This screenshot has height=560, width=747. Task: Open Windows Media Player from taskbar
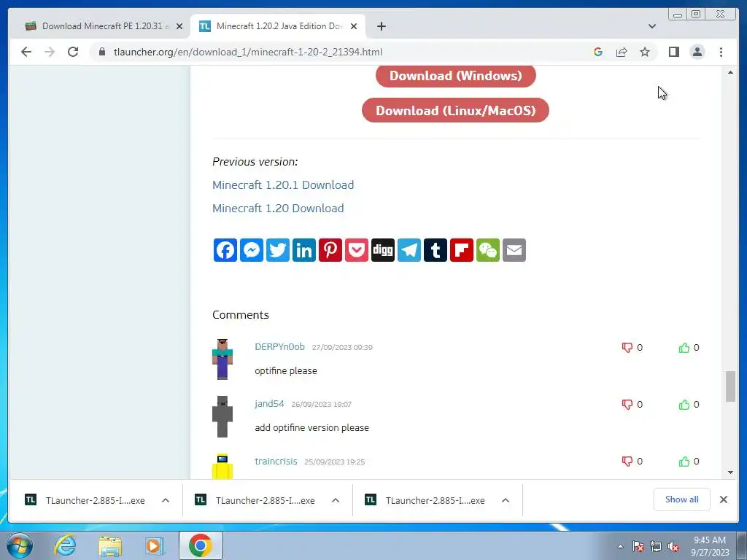tap(155, 545)
